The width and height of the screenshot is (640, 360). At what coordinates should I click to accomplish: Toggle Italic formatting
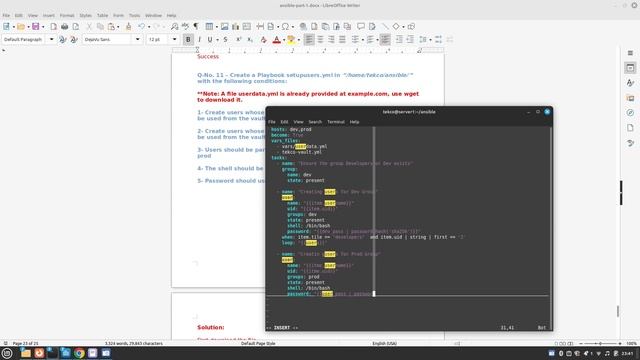(199, 40)
